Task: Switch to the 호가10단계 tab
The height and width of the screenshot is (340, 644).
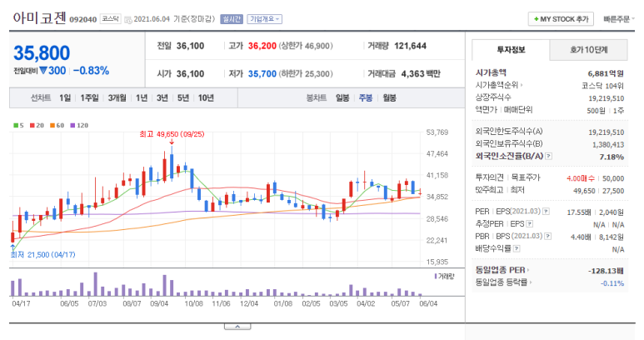Action: [x=588, y=50]
